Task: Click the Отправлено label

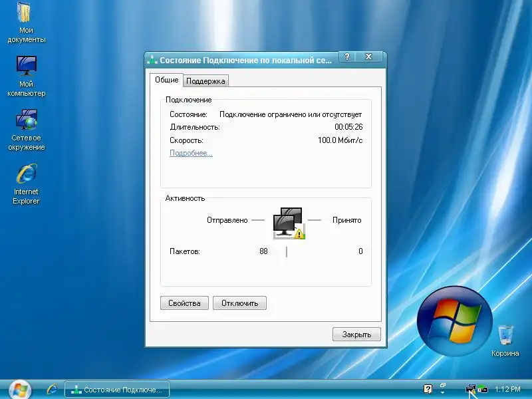Action: 227,220
